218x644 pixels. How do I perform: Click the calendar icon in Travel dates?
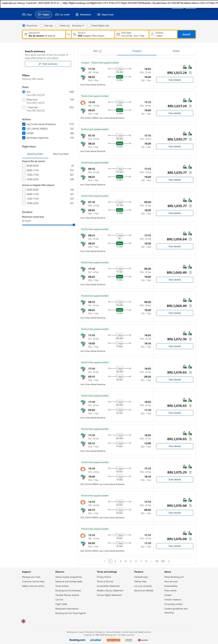[118, 34]
